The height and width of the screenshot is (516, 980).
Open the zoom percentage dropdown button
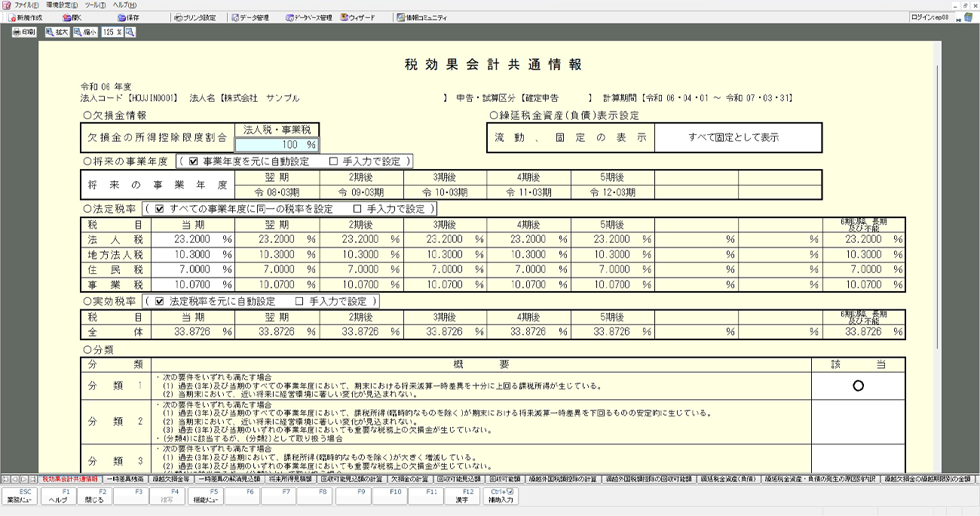click(130, 32)
